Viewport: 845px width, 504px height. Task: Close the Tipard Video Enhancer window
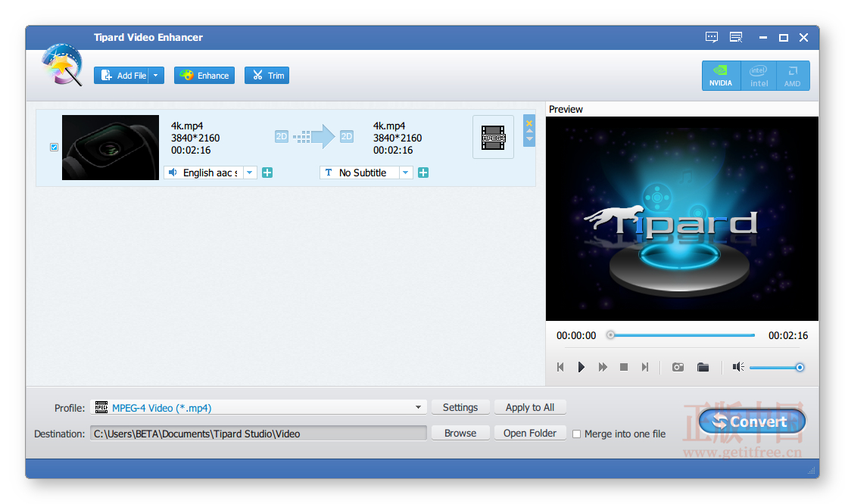(x=803, y=37)
